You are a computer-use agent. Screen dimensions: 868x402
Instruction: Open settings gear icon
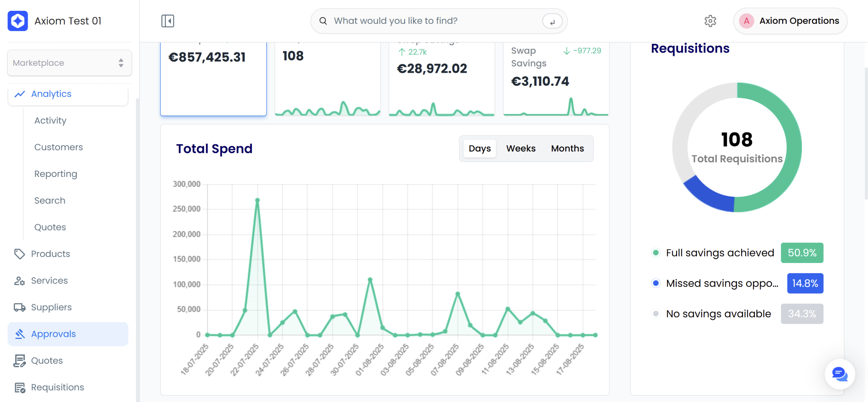point(710,21)
